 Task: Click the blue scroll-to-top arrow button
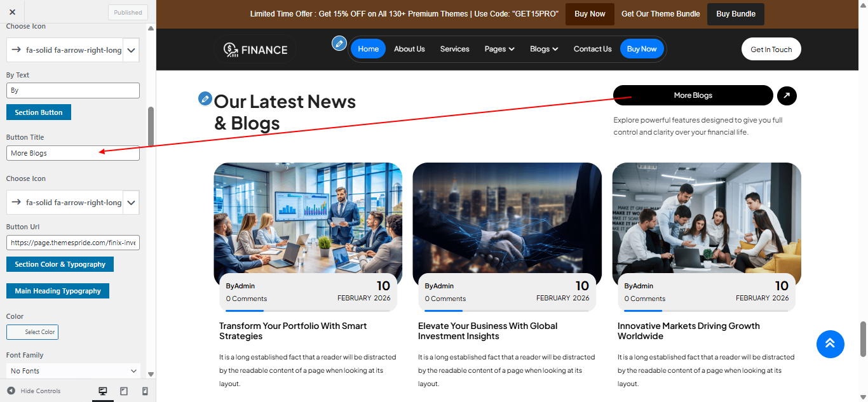[830, 344]
